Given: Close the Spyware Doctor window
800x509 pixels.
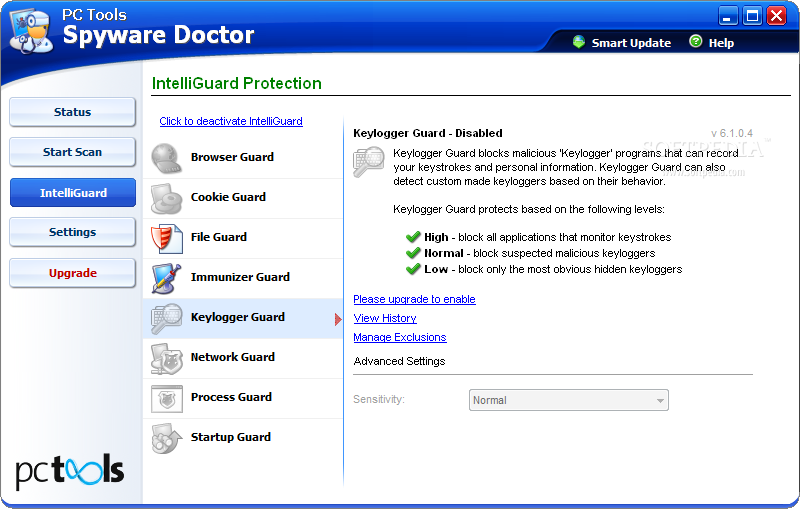Looking at the screenshot, I should pyautogui.click(x=777, y=16).
